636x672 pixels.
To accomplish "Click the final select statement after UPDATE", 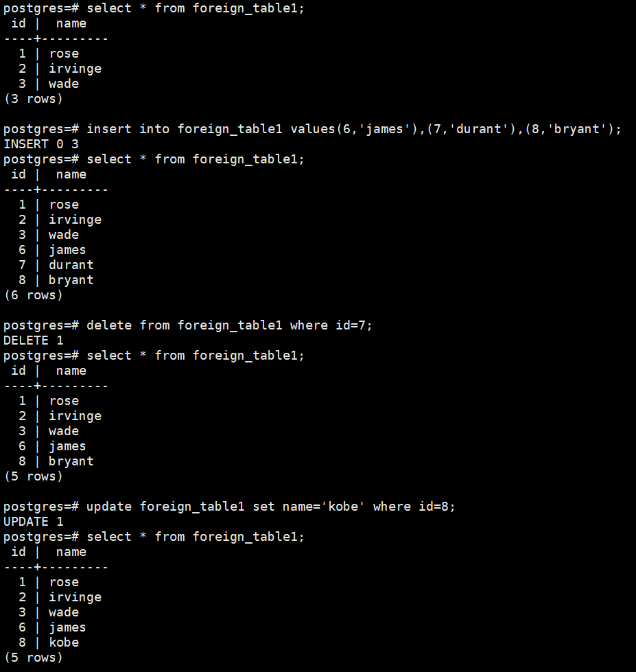I will (154, 537).
